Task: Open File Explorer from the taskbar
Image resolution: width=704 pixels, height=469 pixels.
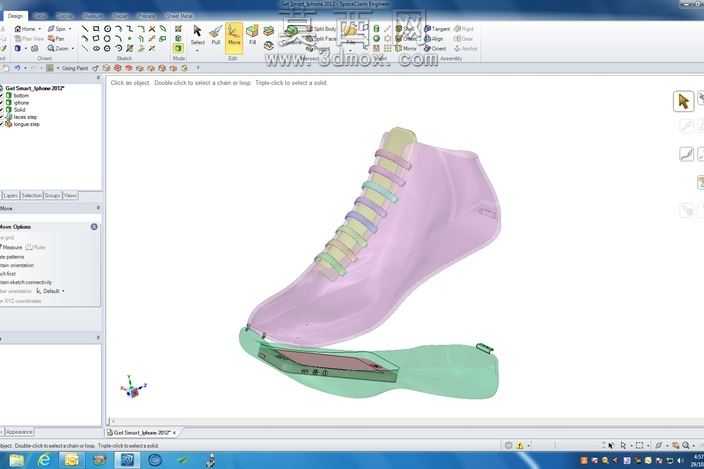Action: coord(16,460)
